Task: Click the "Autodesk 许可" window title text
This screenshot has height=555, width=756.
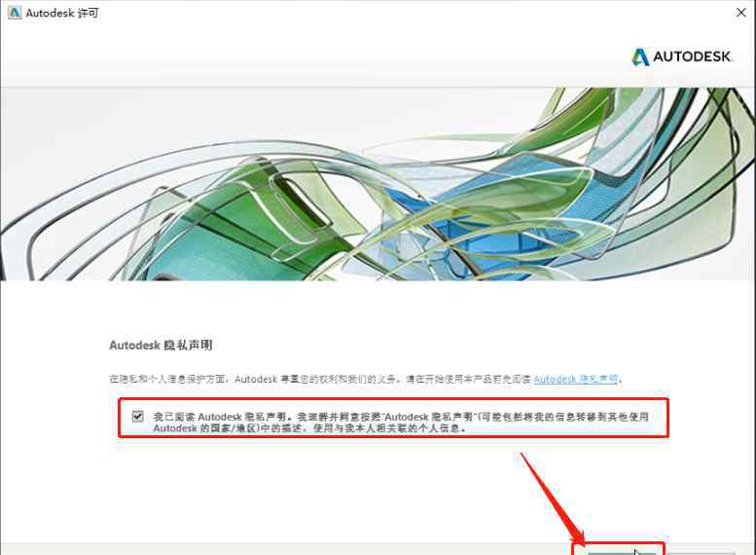Action: pyautogui.click(x=61, y=13)
